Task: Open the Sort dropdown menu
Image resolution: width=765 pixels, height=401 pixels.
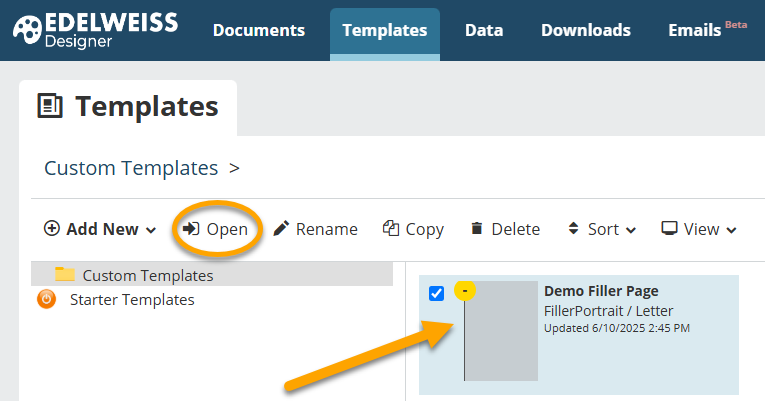Action: click(603, 229)
